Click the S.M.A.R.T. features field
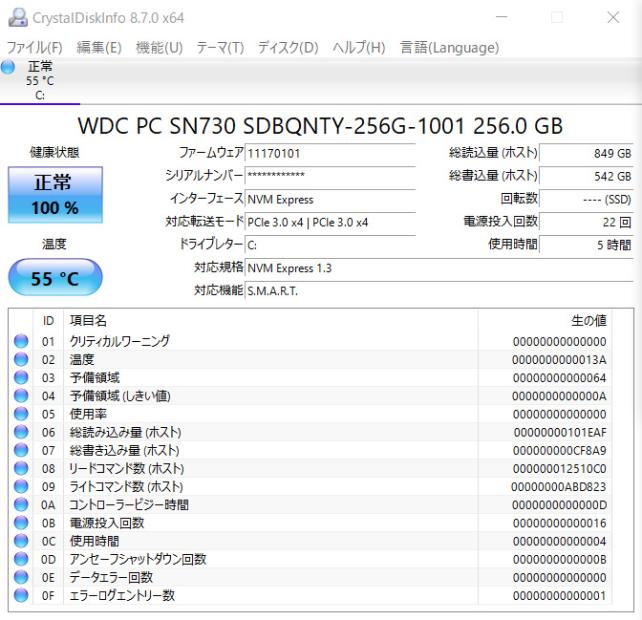Viewport: 642px width, 620px height. coord(439,291)
